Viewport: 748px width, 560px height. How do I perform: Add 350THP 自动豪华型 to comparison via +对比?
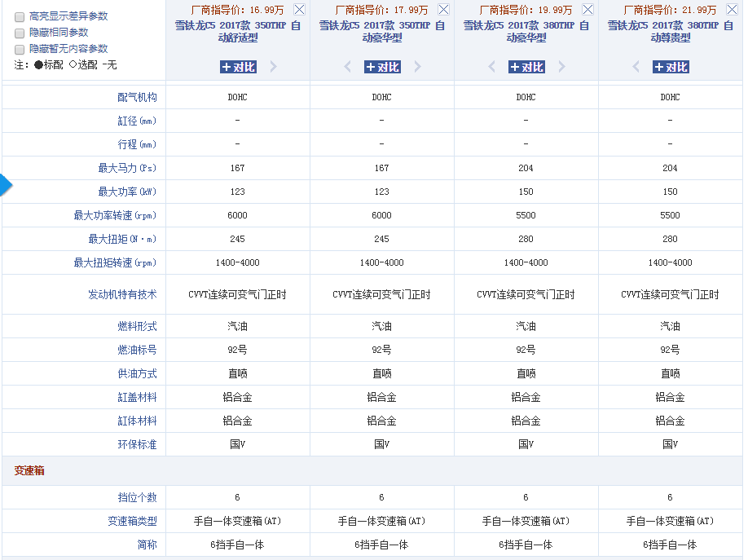tap(382, 67)
